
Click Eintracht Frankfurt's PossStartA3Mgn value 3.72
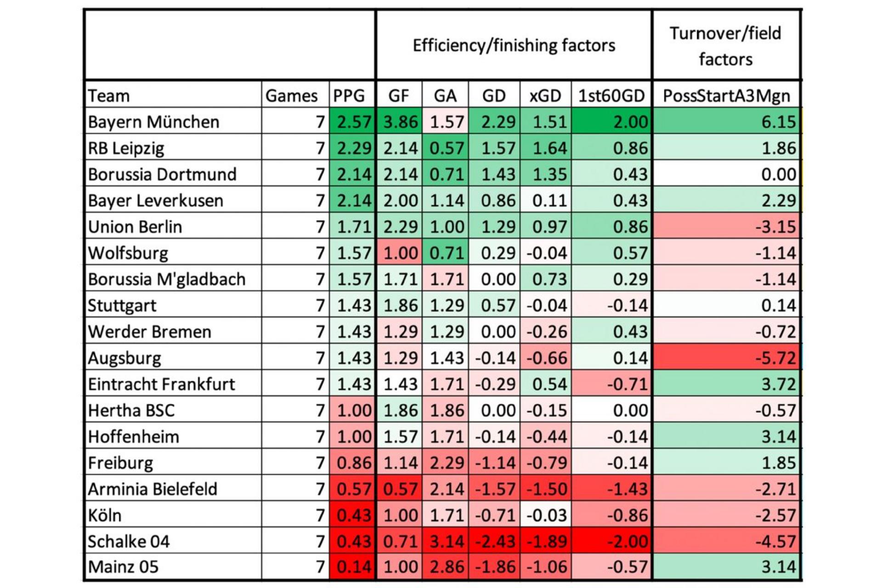[778, 384]
